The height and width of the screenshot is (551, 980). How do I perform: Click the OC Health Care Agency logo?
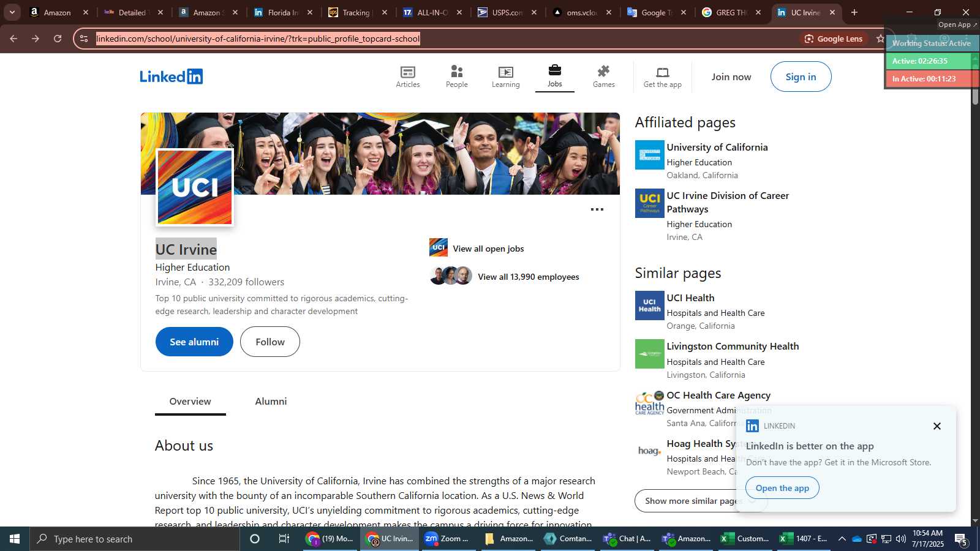coord(649,403)
